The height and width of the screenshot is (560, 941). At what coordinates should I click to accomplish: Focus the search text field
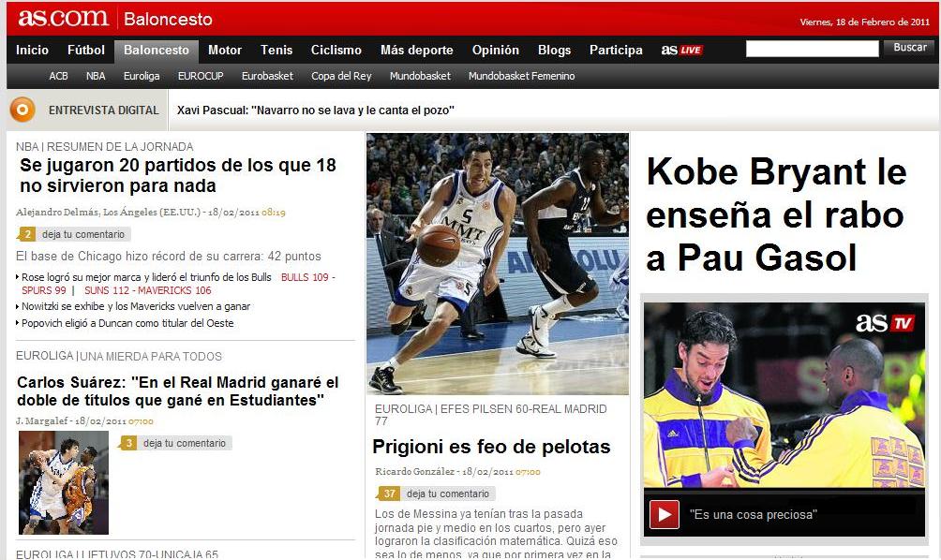[x=812, y=49]
